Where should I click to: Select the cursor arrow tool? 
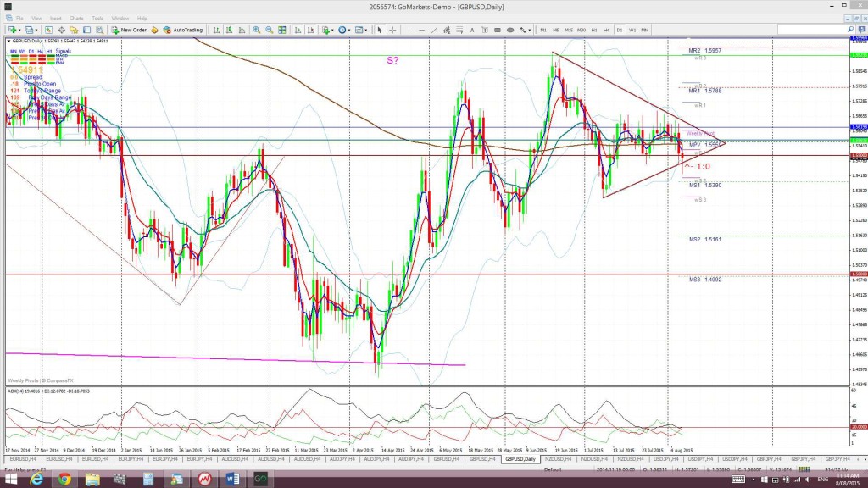click(x=380, y=30)
